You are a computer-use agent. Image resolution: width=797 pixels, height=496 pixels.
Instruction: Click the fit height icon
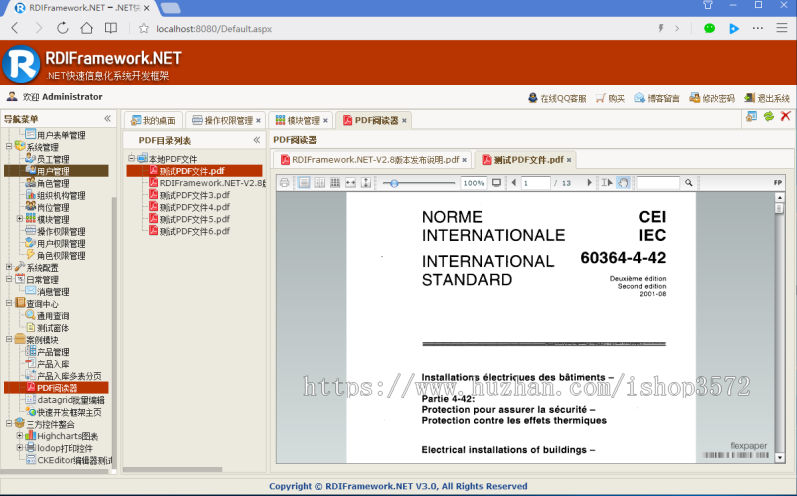tap(365, 182)
